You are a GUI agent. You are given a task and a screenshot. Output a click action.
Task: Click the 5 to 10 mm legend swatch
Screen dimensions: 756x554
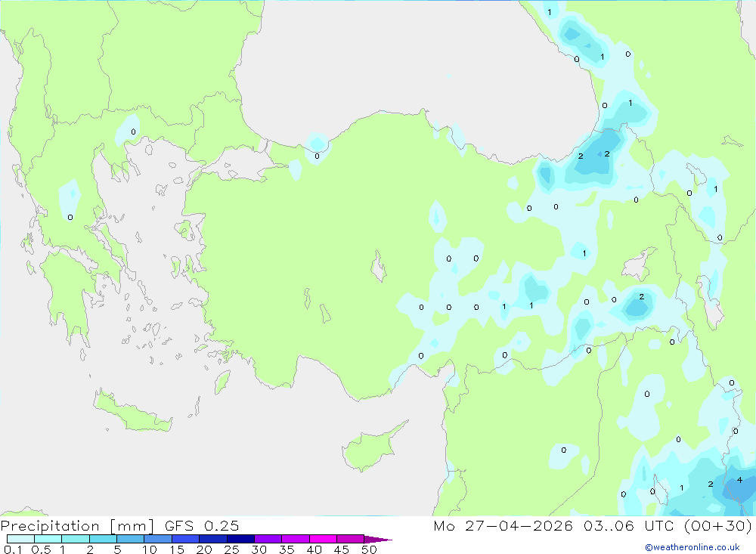tap(131, 539)
